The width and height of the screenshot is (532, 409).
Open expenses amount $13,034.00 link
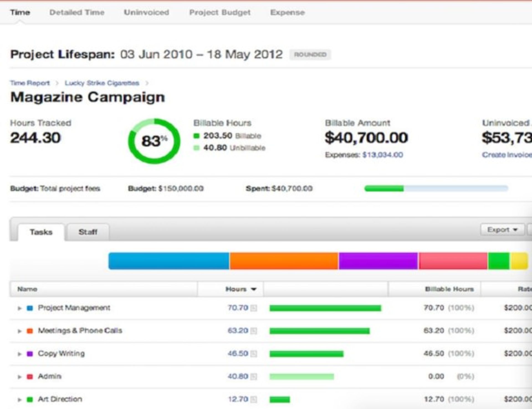(x=383, y=155)
